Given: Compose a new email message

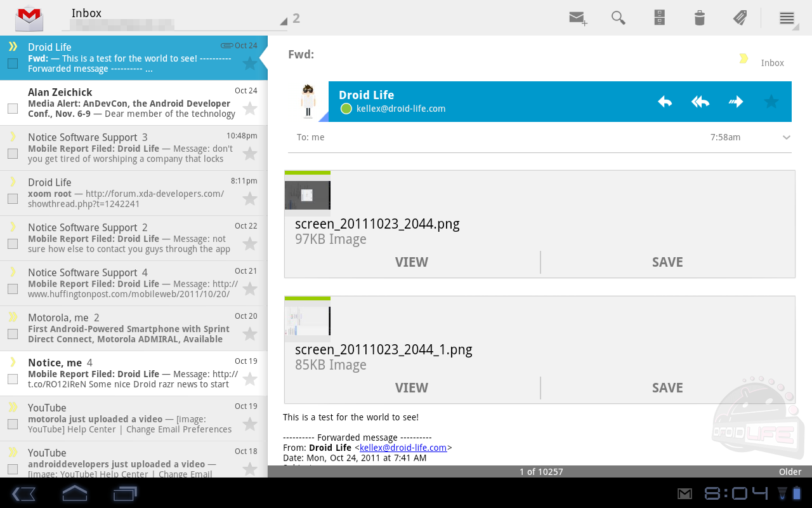Looking at the screenshot, I should (x=577, y=18).
